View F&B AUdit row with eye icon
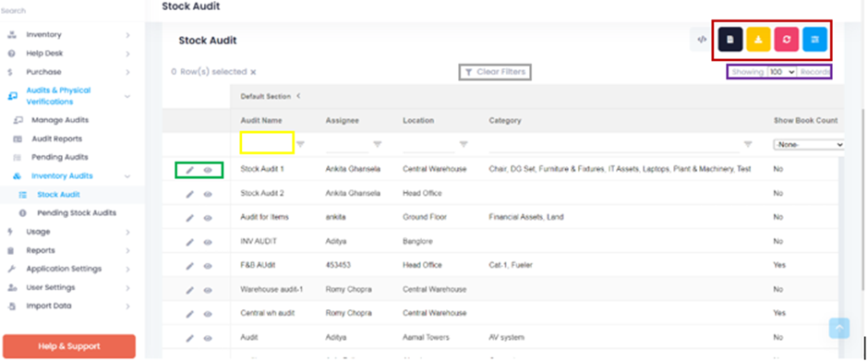The height and width of the screenshot is (361, 868). coord(208,266)
